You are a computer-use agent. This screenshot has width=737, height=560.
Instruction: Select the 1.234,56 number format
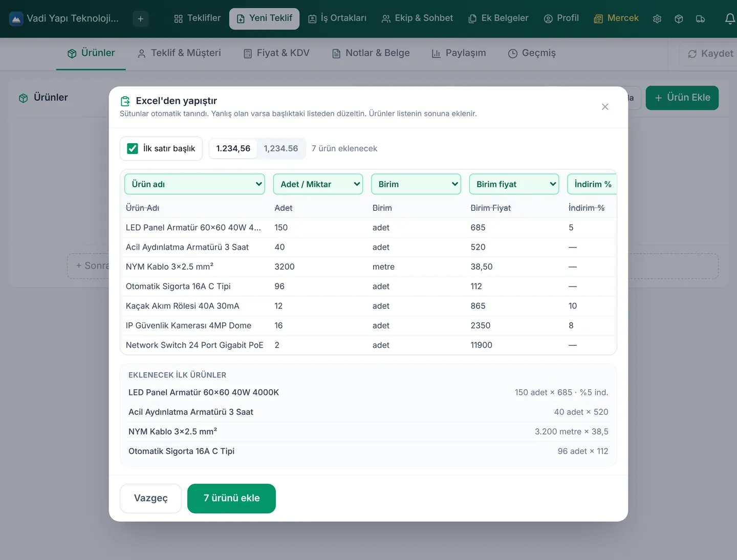coord(233,148)
